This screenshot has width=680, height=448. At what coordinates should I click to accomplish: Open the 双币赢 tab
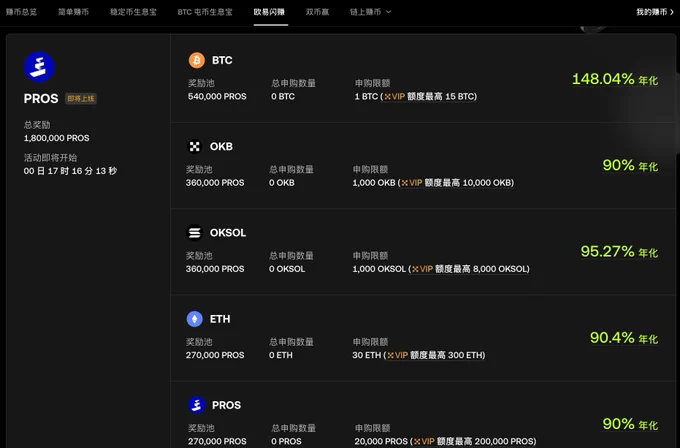tap(317, 12)
